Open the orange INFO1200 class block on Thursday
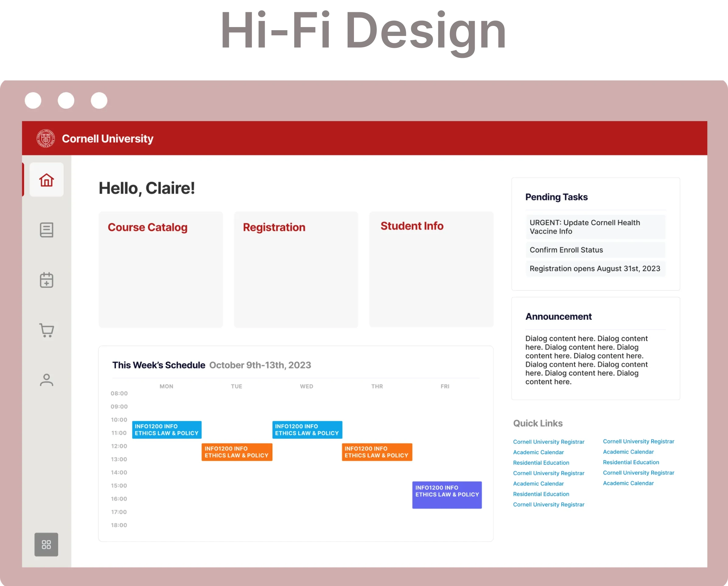Screen dimensions: 728x586 pyautogui.click(x=377, y=452)
